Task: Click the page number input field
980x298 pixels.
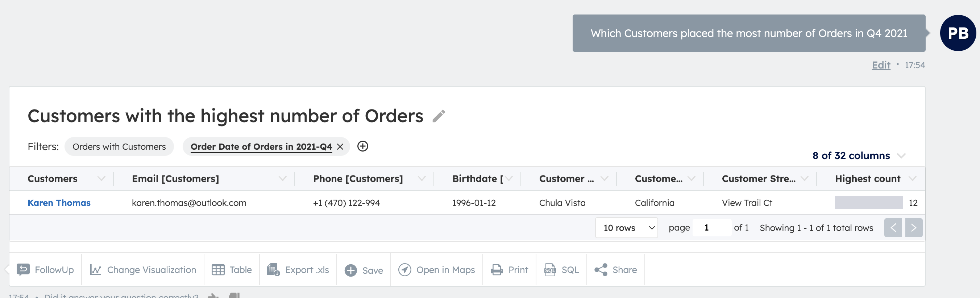Action: tap(712, 228)
